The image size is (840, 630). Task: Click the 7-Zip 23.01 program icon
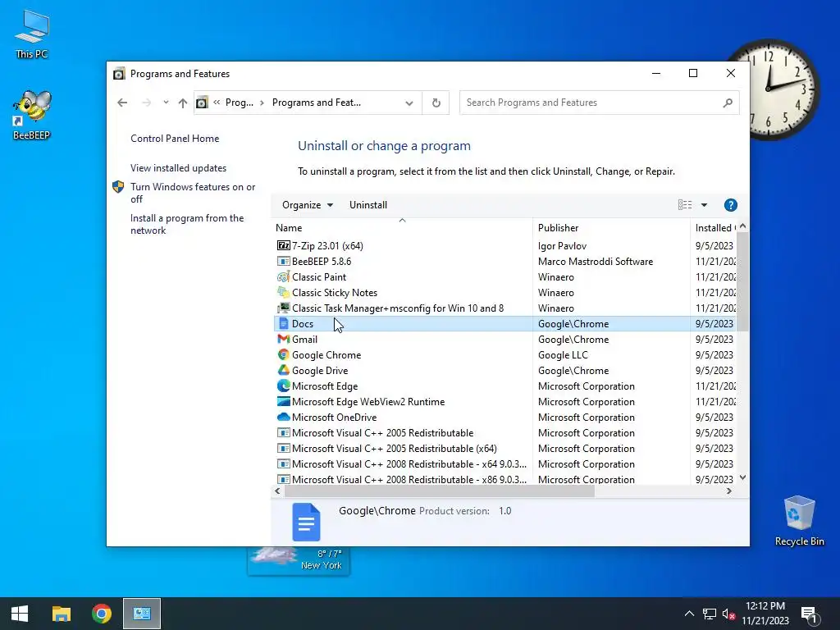click(283, 245)
